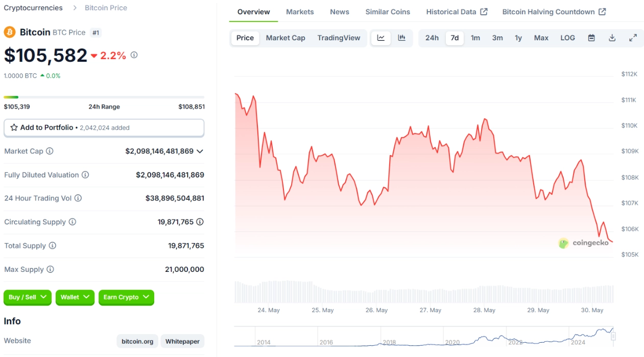Viewport: 644px width, 357px height.
Task: Toggle LOG scale on the chart
Action: coord(567,38)
